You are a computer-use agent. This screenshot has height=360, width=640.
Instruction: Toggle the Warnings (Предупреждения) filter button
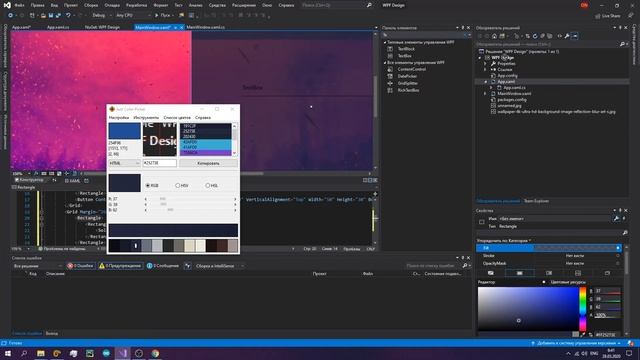click(120, 266)
